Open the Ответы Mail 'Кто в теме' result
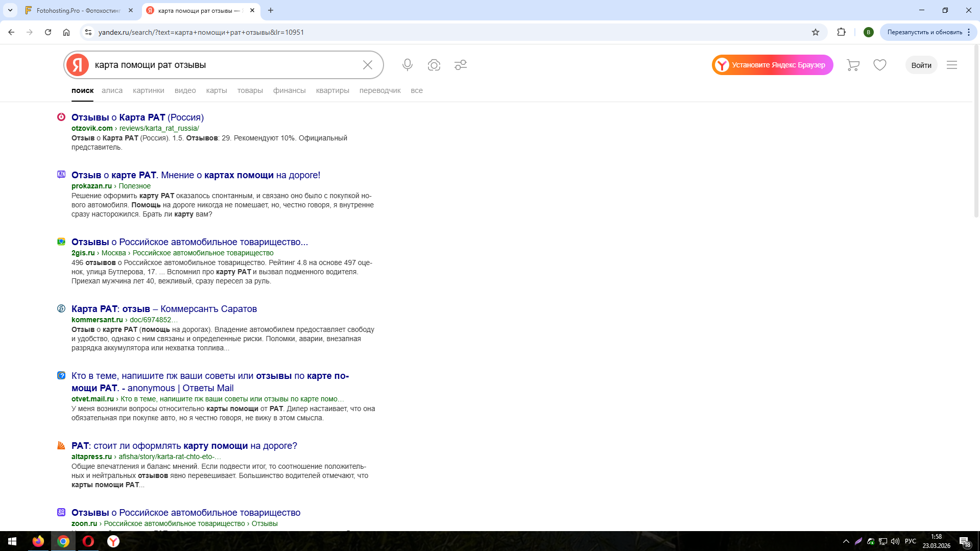This screenshot has height=551, width=980. tap(210, 382)
